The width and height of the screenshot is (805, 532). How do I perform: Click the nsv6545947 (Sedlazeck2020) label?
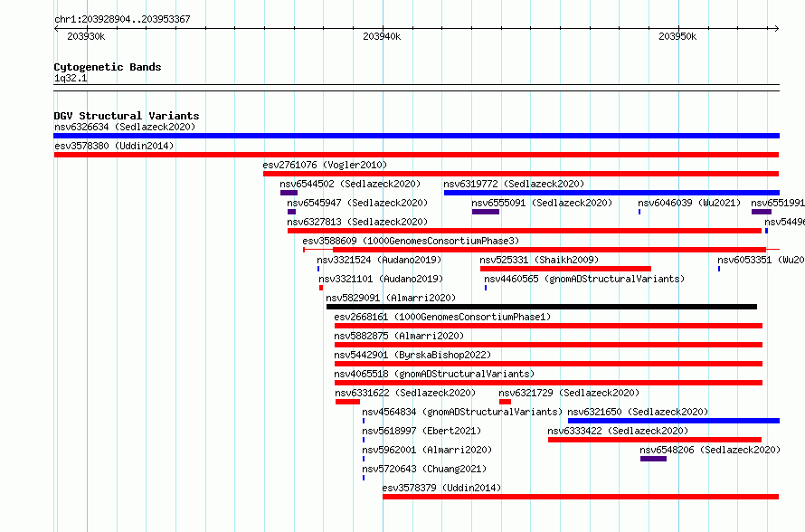click(357, 203)
